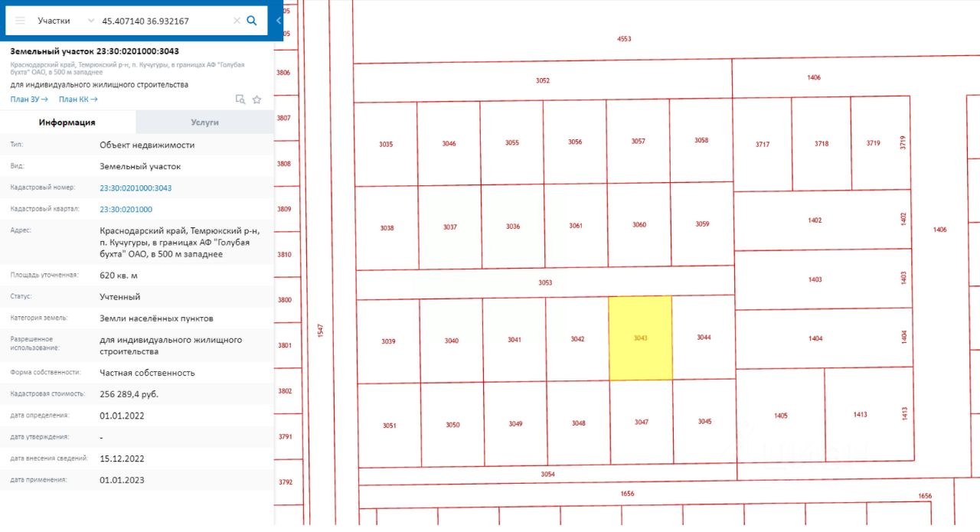Add the parcel to favorites star

[x=256, y=100]
